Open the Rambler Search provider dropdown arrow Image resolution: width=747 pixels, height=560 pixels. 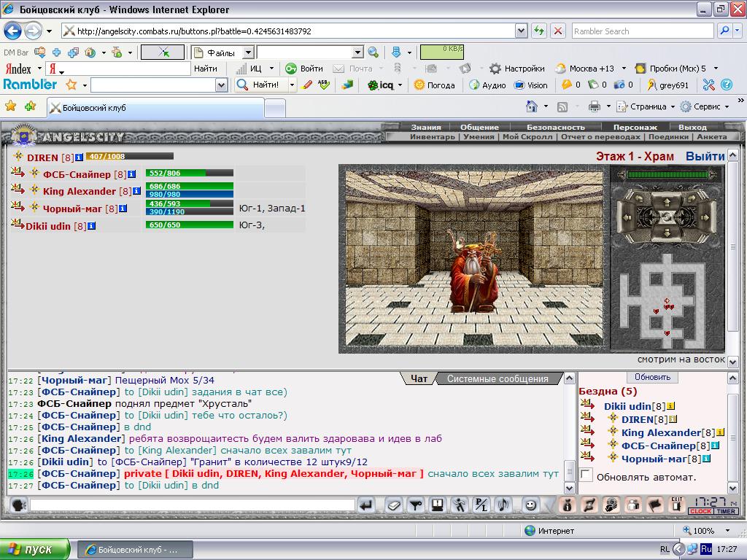pyautogui.click(x=737, y=31)
